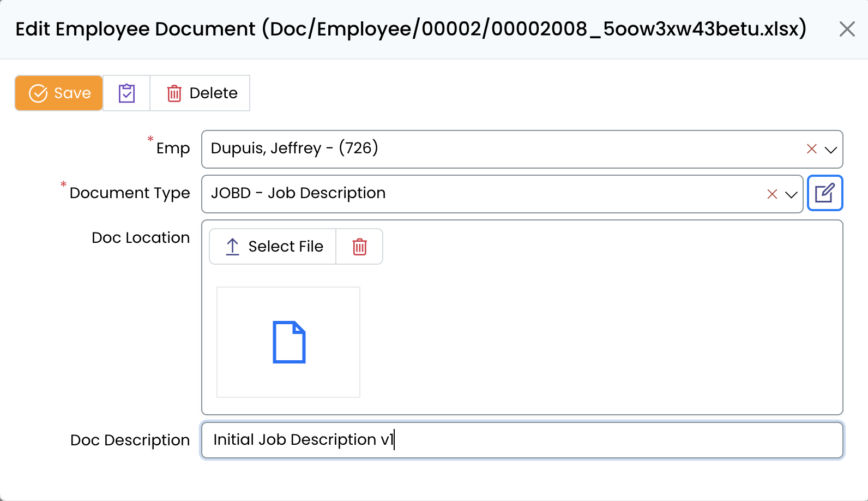This screenshot has height=501, width=868.
Task: Click the orange Save button
Action: click(x=59, y=93)
